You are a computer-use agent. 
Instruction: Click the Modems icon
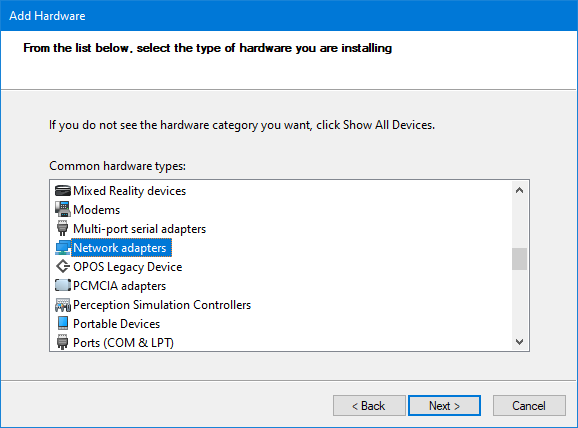coord(63,209)
